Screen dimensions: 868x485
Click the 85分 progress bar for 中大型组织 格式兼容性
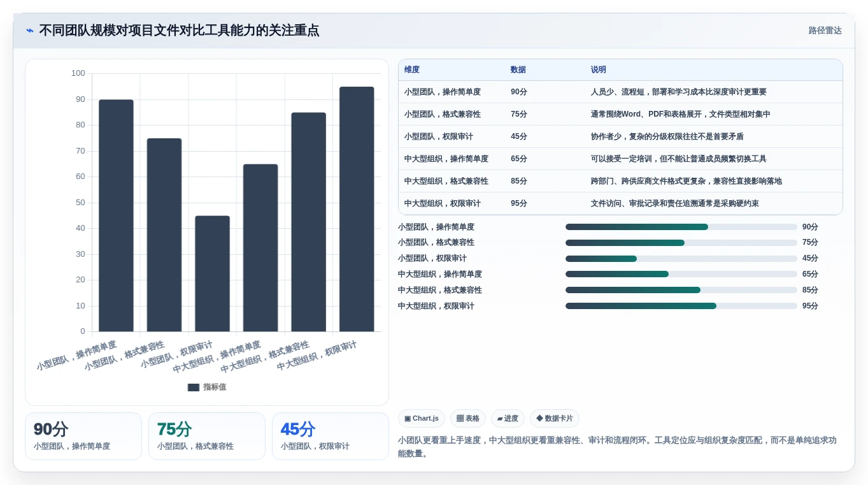point(681,290)
